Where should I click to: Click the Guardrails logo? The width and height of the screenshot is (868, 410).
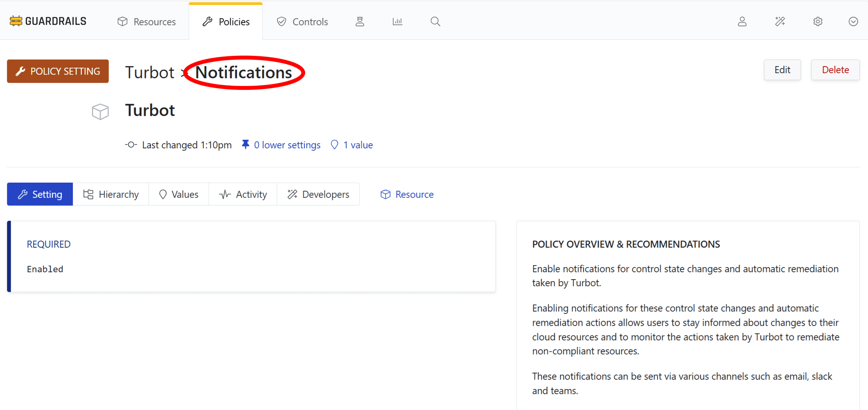[48, 21]
